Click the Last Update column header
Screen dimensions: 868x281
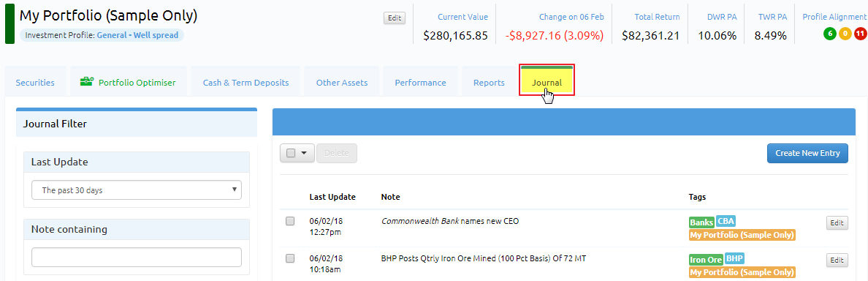coord(332,197)
